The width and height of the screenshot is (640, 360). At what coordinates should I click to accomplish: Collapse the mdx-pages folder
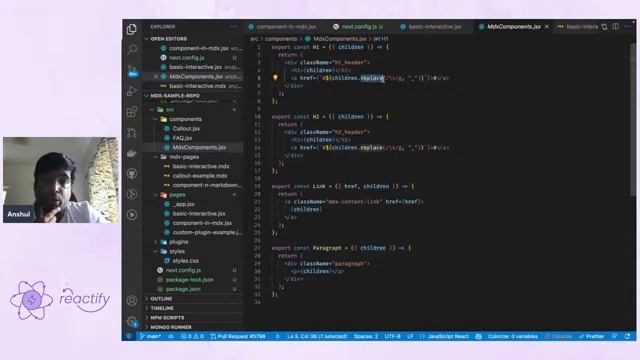[184, 157]
